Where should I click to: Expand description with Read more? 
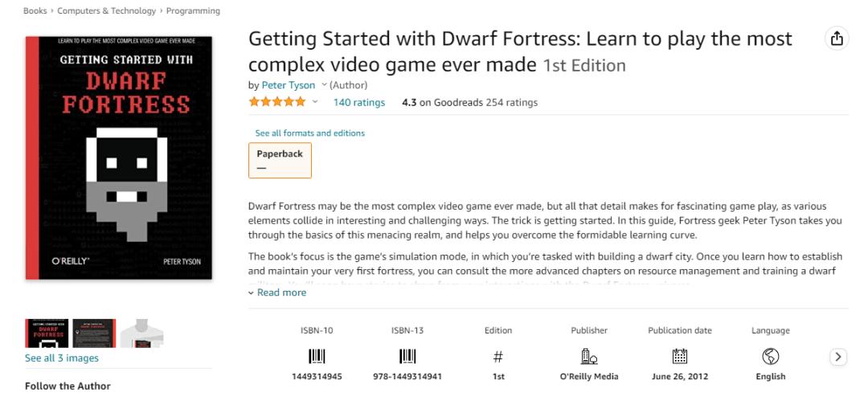pos(277,293)
